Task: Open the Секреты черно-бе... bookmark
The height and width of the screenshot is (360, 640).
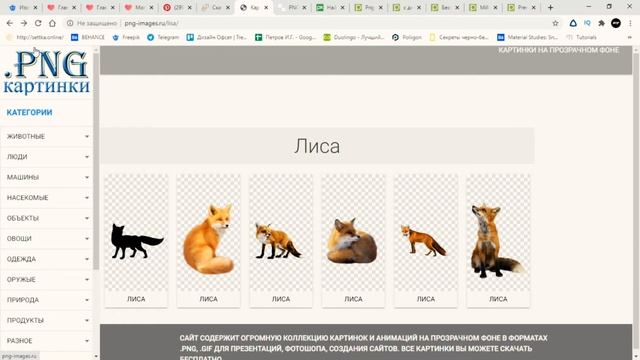Action: (x=459, y=37)
